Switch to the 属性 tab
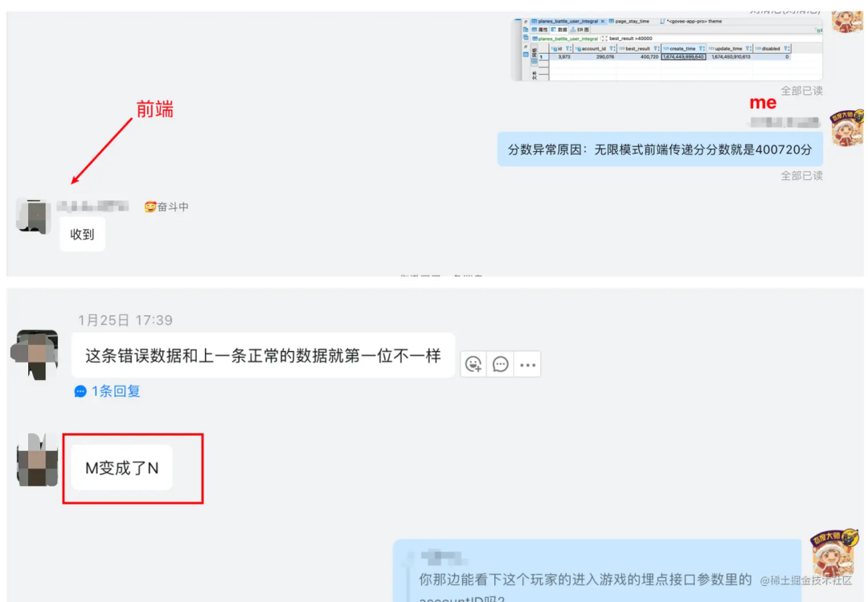The height and width of the screenshot is (602, 868). pyautogui.click(x=538, y=30)
